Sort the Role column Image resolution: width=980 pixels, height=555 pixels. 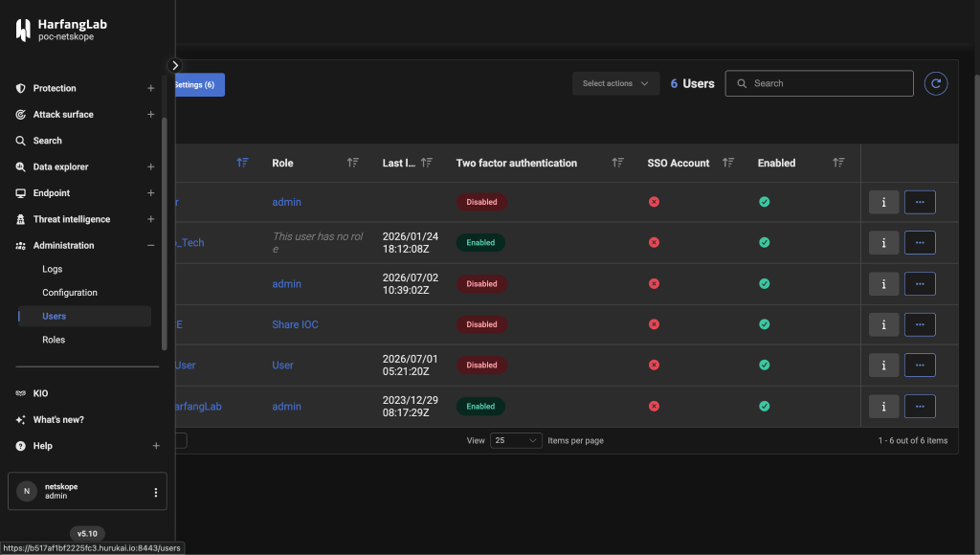[352, 163]
